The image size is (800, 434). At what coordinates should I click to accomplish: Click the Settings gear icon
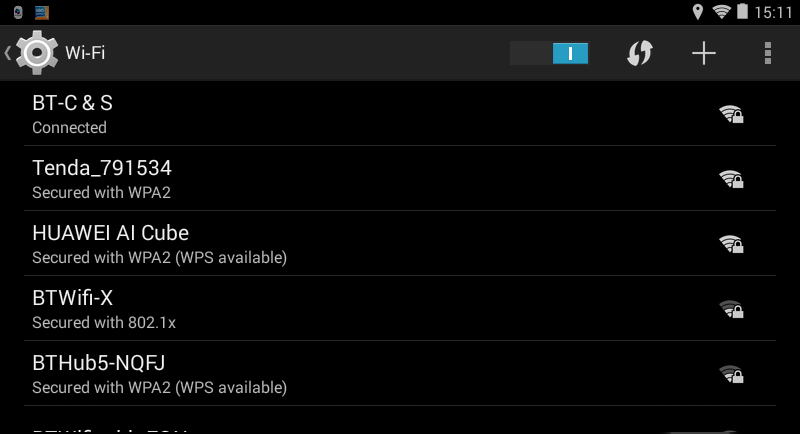click(x=37, y=53)
